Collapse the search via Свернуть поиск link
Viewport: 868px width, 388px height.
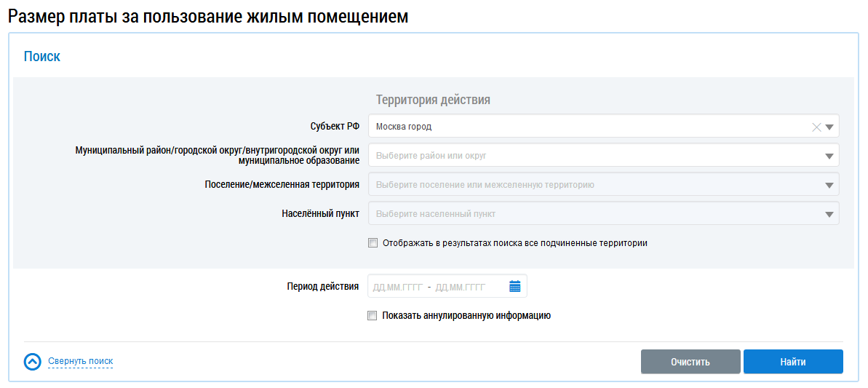[80, 361]
